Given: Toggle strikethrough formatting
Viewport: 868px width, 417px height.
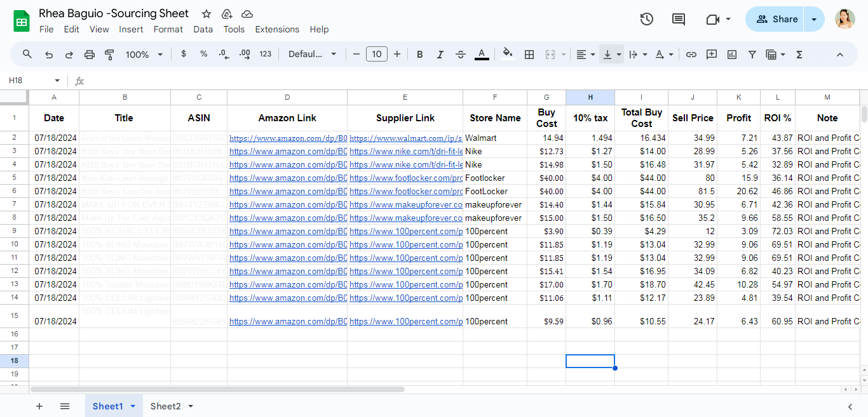Looking at the screenshot, I should coord(461,55).
